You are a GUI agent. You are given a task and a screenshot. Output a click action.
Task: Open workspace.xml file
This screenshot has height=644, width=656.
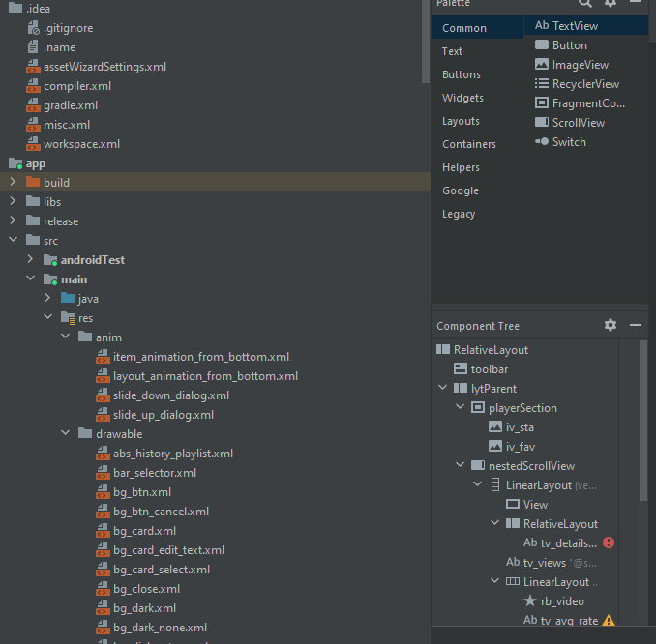point(74,144)
